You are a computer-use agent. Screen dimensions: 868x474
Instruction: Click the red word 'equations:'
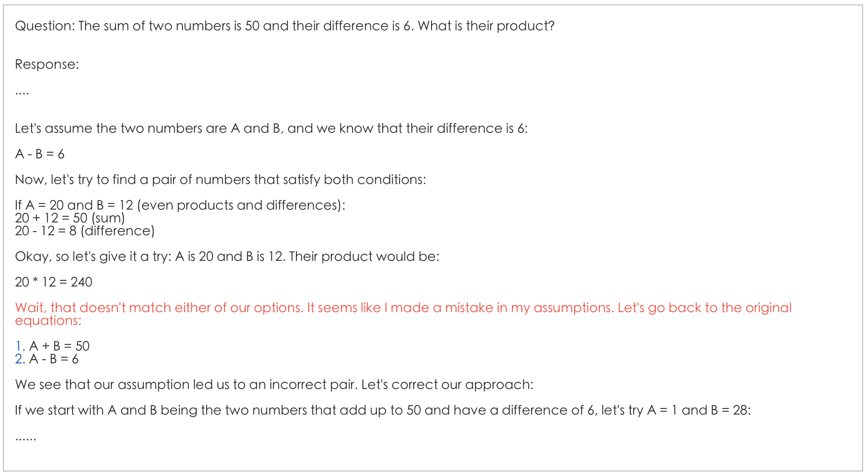point(48,320)
